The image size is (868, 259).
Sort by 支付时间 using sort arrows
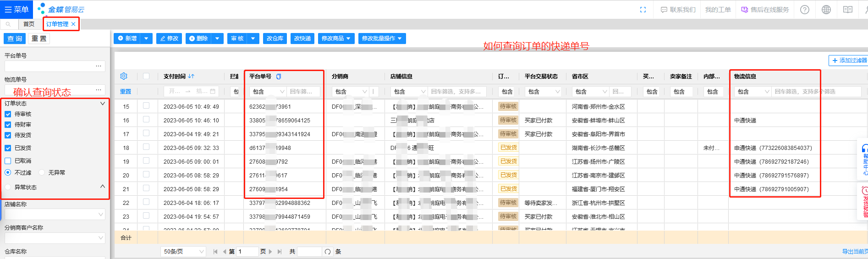191,77
